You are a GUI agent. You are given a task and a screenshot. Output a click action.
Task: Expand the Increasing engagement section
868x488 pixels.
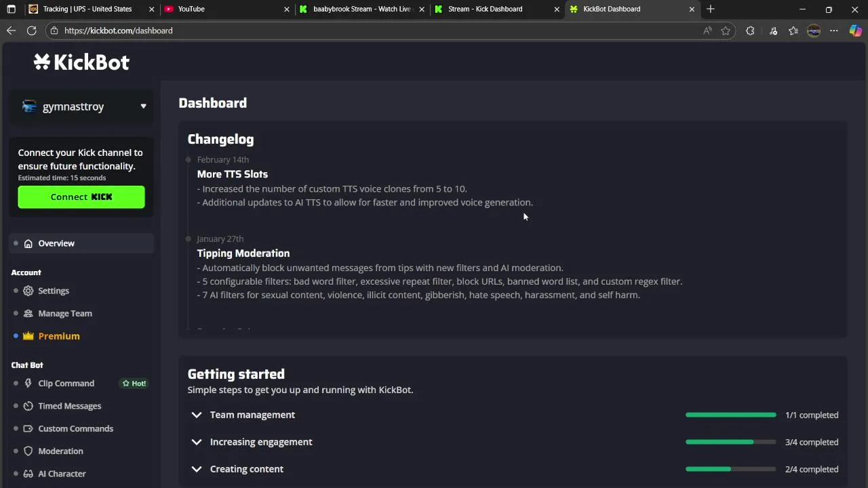[197, 442]
